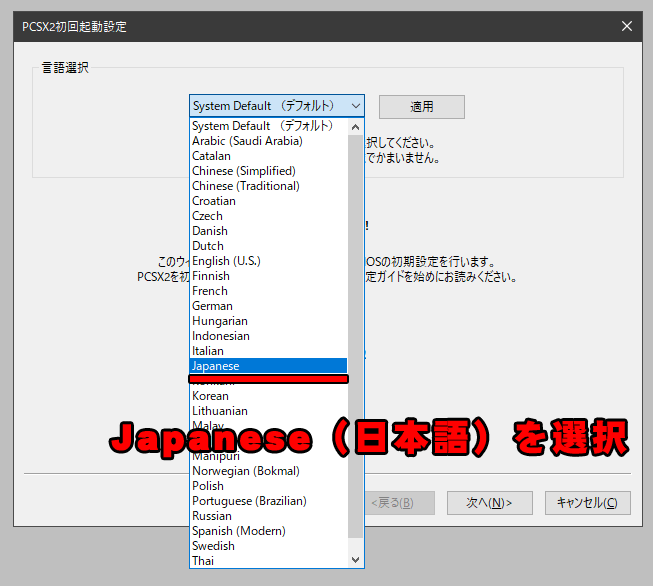The height and width of the screenshot is (586, 653).
Task: Click the list scrollbar down arrow
Action: point(355,560)
